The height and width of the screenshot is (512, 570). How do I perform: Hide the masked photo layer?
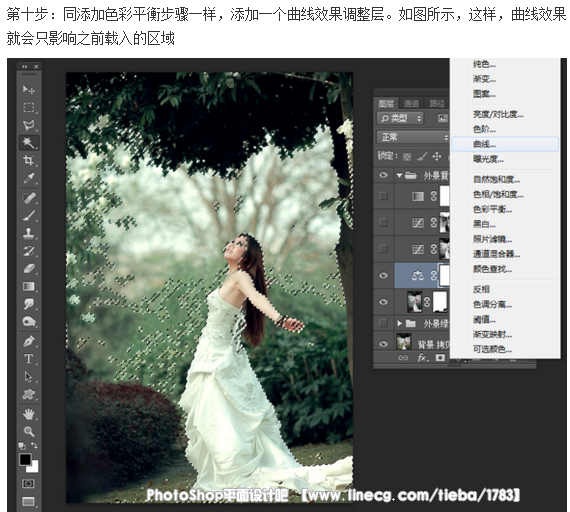pyautogui.click(x=383, y=302)
